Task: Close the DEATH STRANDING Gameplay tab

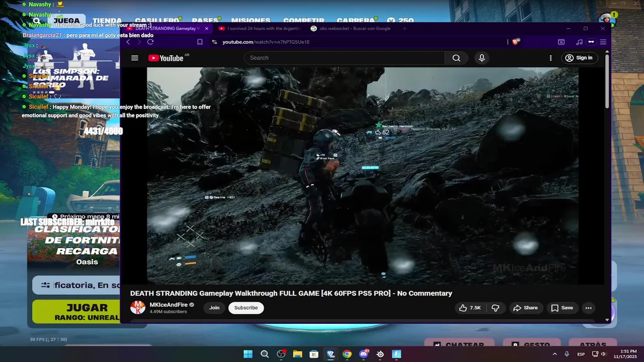Action: [206, 29]
